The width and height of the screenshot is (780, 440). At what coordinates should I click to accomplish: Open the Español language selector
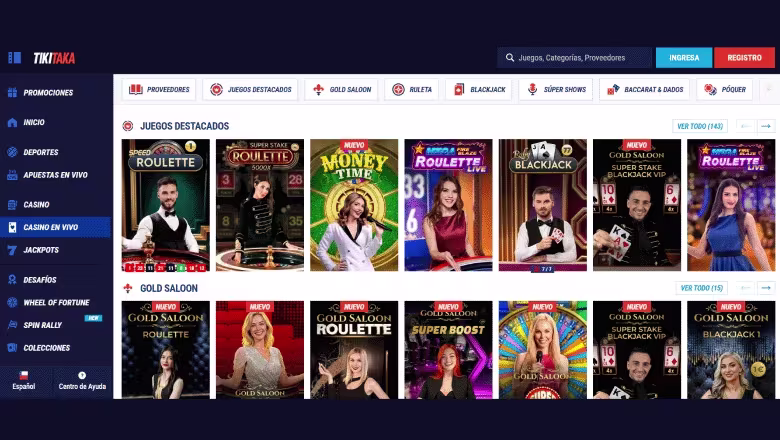click(24, 381)
